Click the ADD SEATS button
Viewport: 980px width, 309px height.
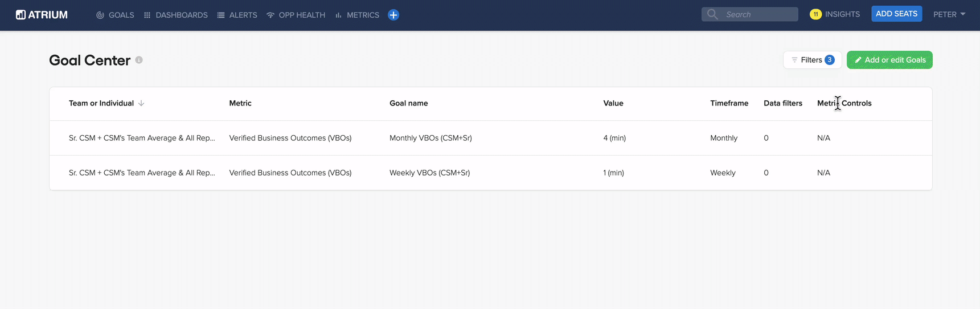[896, 14]
